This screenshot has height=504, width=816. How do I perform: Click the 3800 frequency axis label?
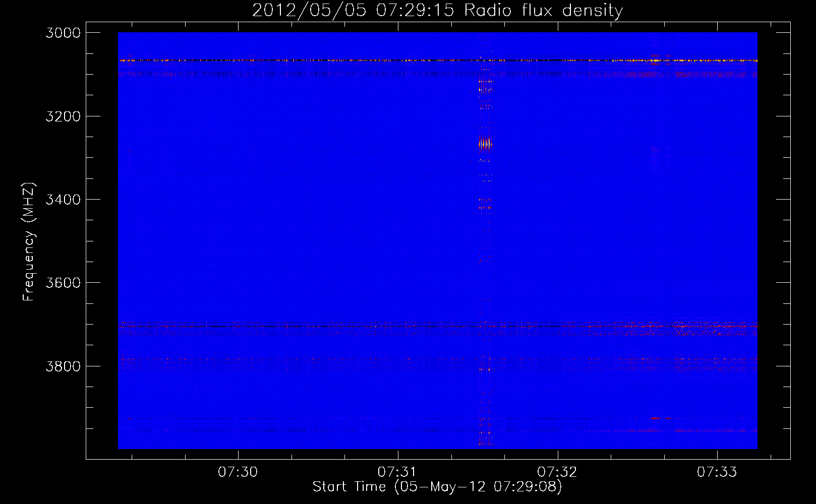pyautogui.click(x=63, y=366)
